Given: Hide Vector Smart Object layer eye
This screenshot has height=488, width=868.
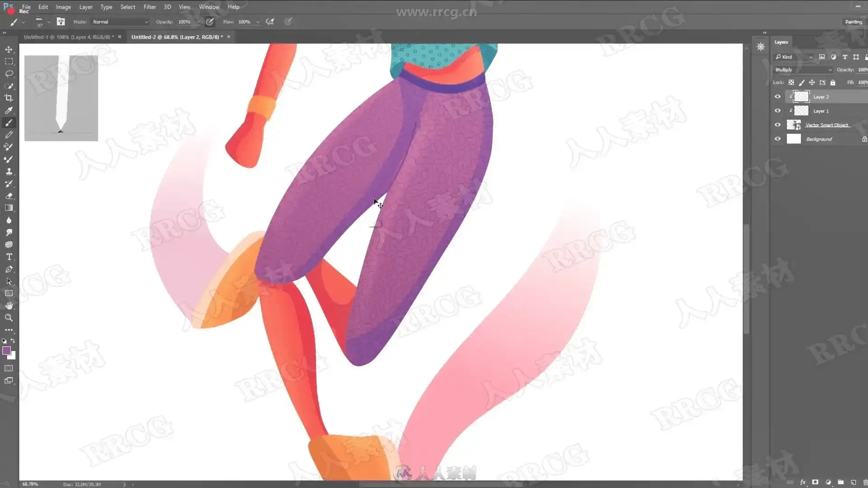Looking at the screenshot, I should pos(778,125).
